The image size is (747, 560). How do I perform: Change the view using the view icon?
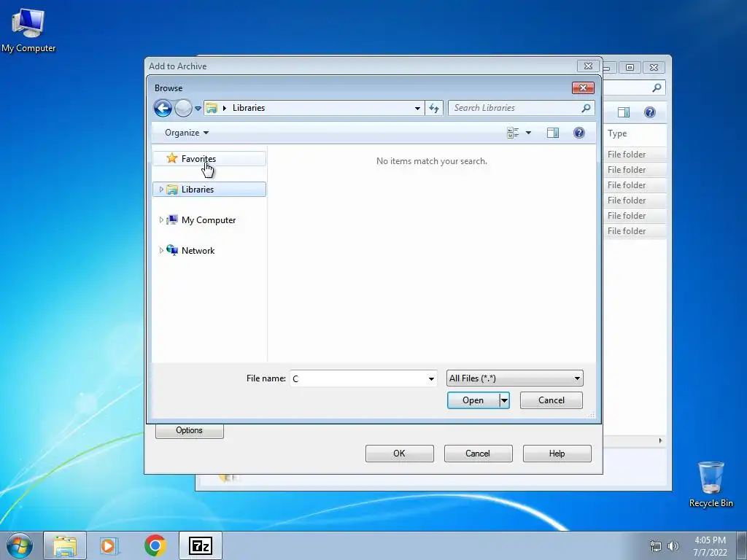513,133
